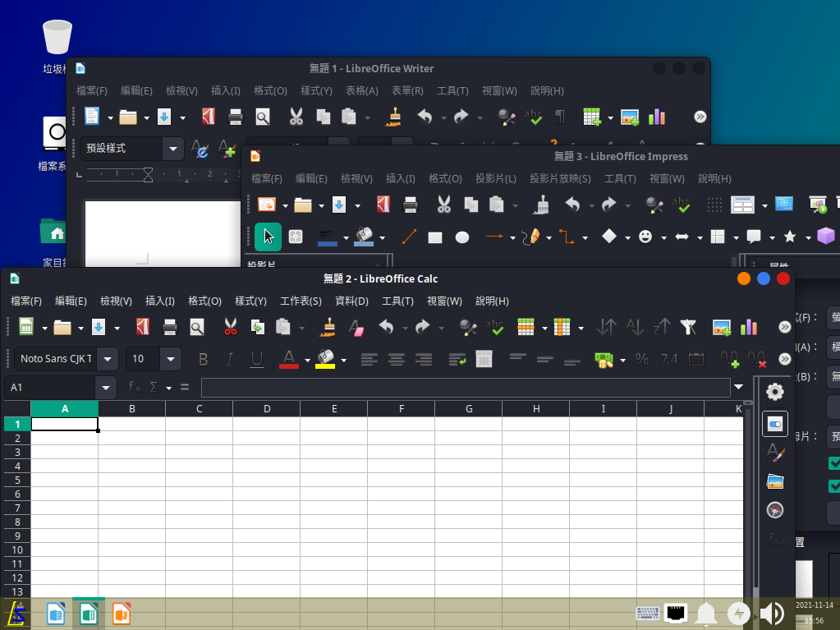Open the Navigator compass in Calc sidebar

tap(774, 510)
